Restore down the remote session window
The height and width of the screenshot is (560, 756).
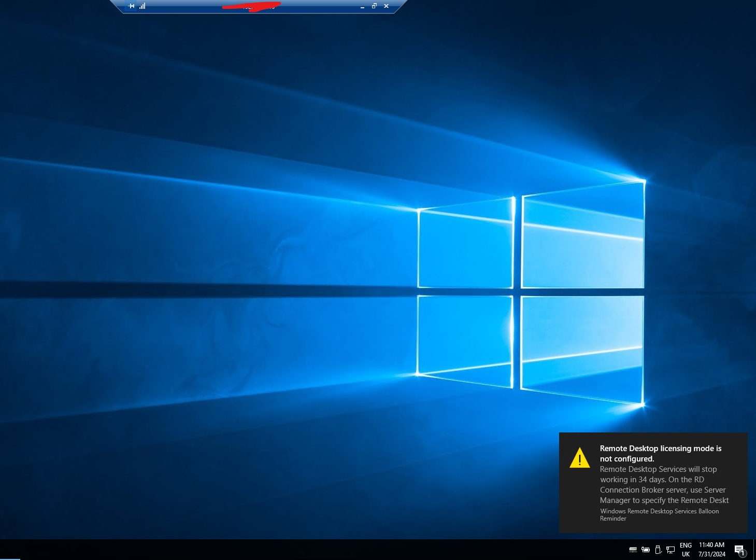point(374,6)
